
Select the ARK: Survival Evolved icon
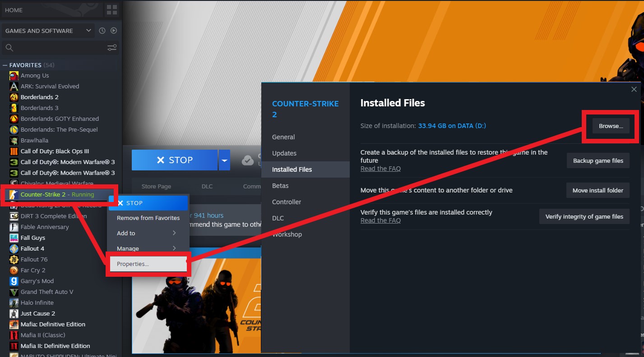tap(14, 87)
